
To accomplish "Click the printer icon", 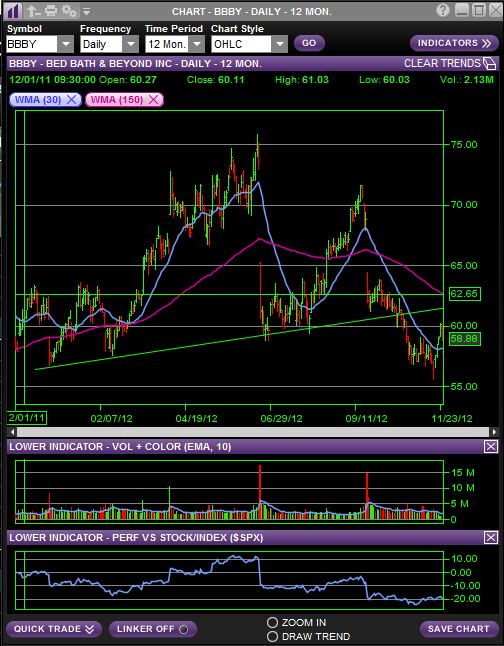I will (x=51, y=11).
